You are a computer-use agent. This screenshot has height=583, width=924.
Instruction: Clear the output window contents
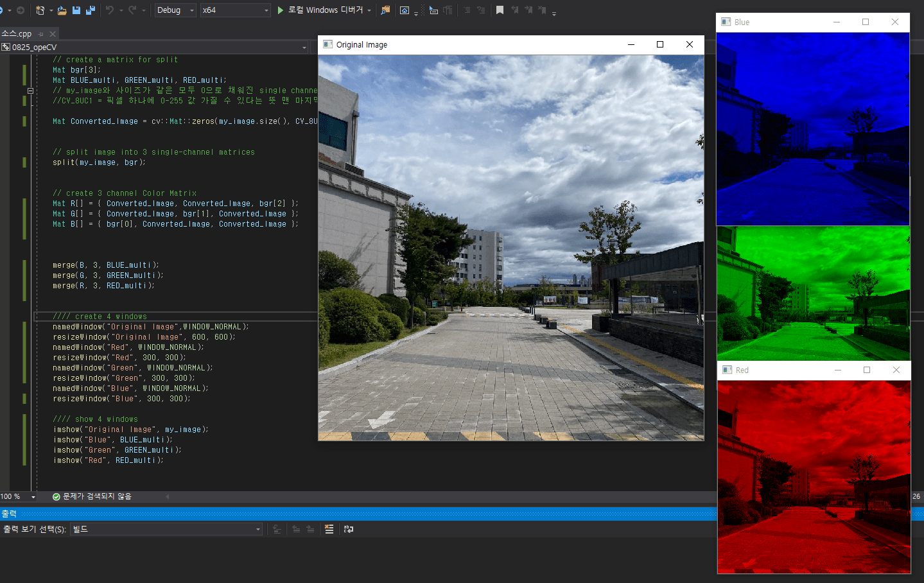click(329, 528)
